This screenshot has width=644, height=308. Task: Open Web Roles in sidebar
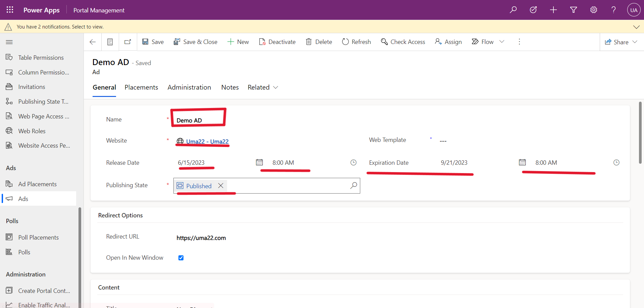pyautogui.click(x=39, y=131)
